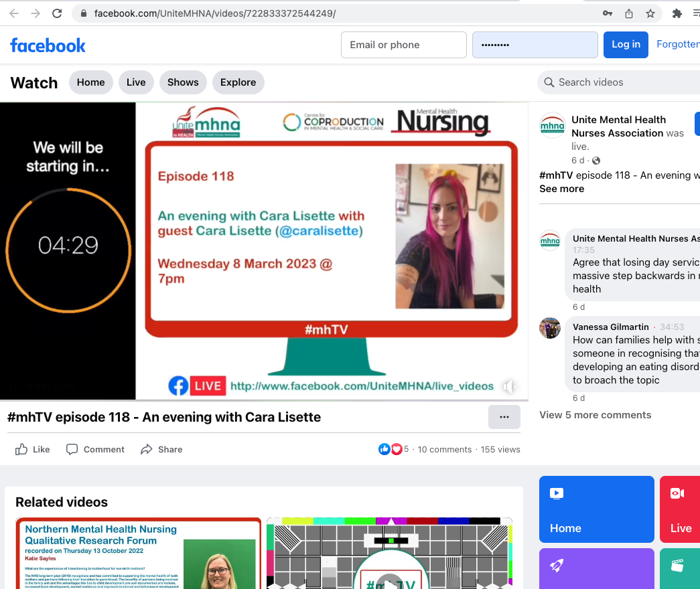Screen dimensions: 700x589
Task: Open the 10 comments count
Action: (x=444, y=449)
